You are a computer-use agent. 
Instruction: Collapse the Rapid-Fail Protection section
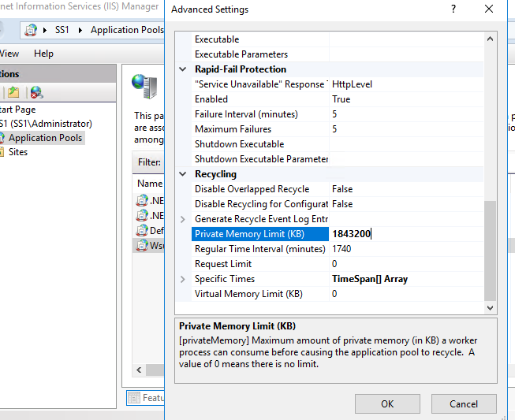(x=184, y=69)
